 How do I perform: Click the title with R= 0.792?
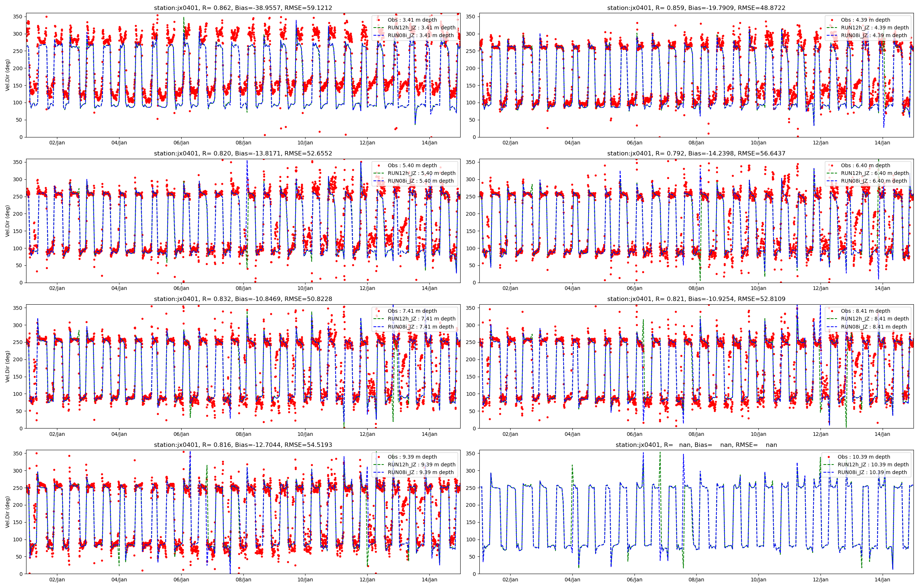pos(696,154)
